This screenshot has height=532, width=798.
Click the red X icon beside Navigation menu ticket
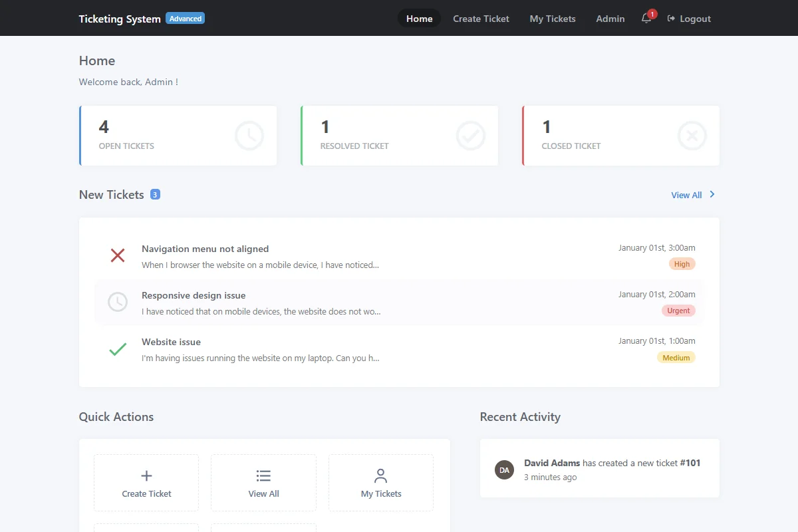(118, 255)
